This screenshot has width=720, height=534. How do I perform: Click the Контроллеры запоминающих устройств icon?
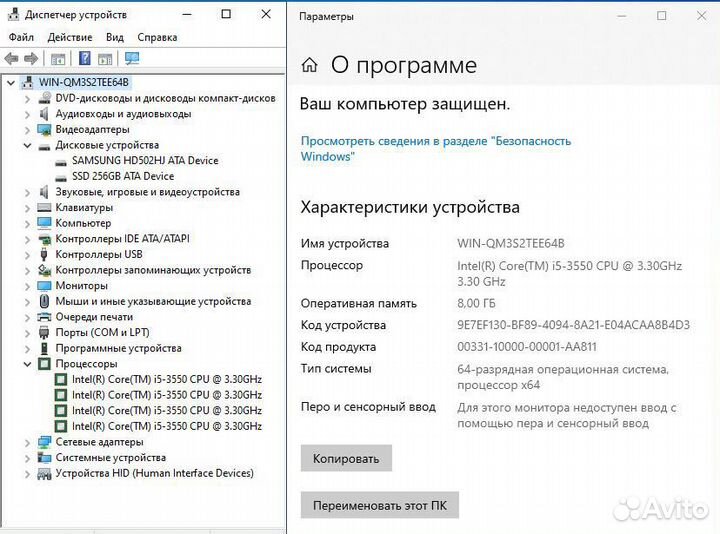tap(45, 270)
